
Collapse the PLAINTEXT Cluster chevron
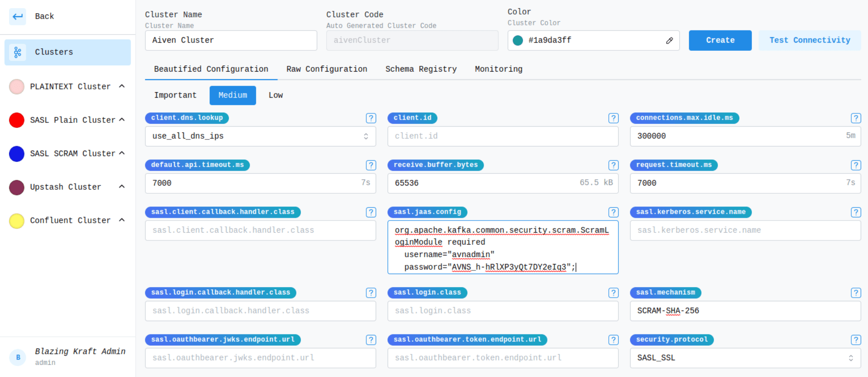pyautogui.click(x=121, y=86)
